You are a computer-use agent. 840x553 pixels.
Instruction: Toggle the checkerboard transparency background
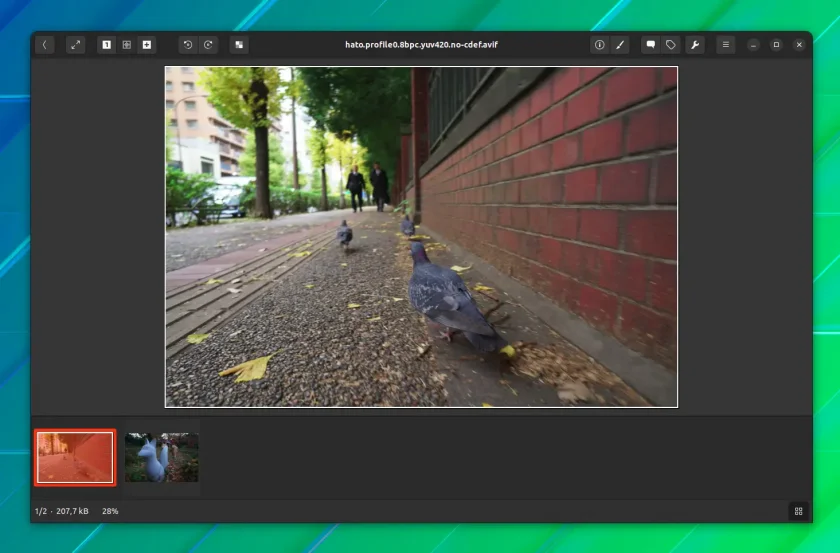click(x=239, y=45)
